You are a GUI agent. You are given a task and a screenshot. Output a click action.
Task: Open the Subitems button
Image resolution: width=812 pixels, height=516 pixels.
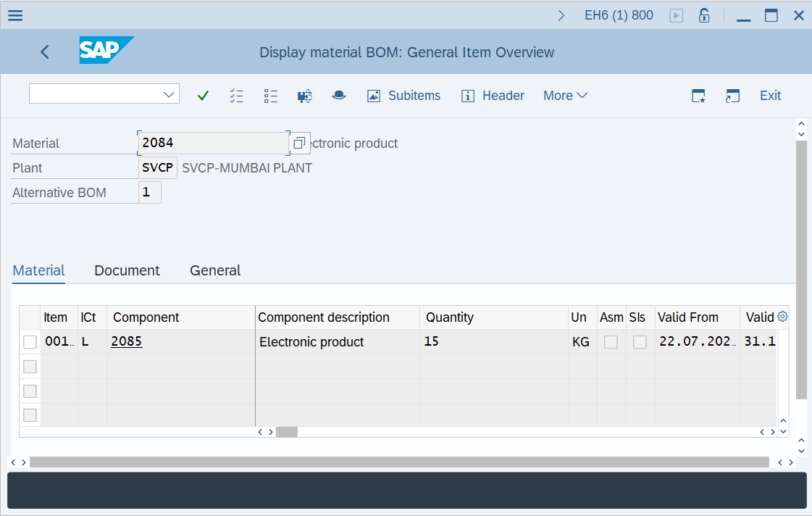[x=403, y=96]
